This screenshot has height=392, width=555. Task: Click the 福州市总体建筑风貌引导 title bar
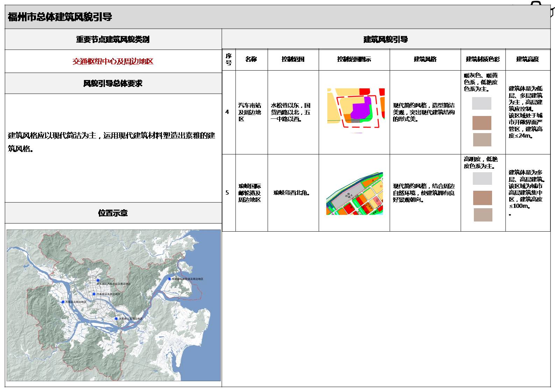click(60, 17)
